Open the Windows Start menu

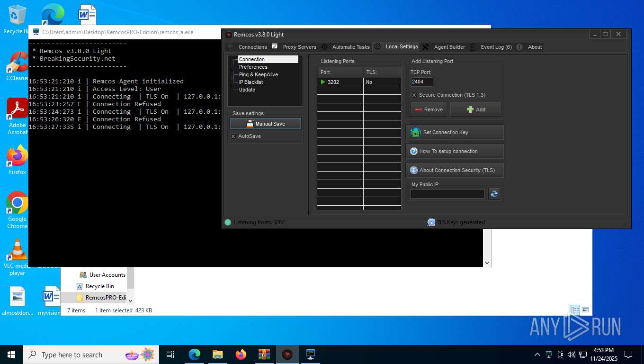coord(11,355)
